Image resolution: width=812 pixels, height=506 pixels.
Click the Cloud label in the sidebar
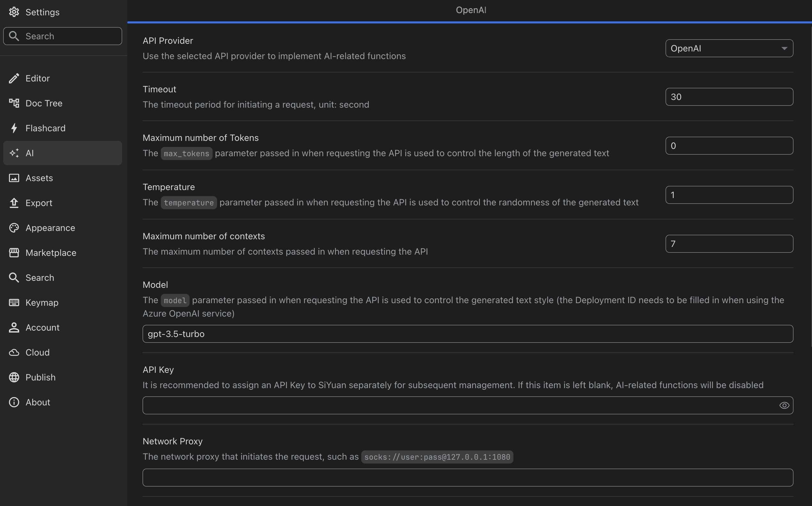37,352
